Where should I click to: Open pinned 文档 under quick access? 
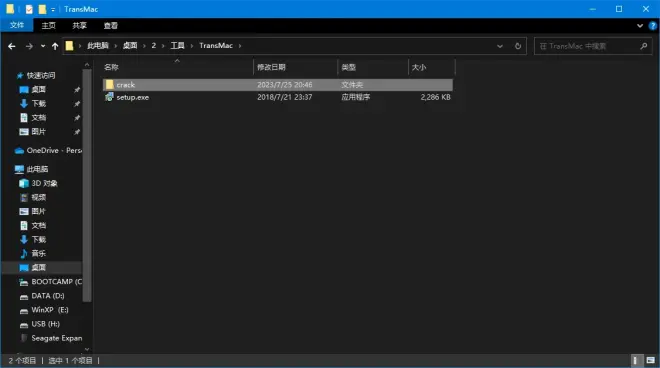(38, 117)
